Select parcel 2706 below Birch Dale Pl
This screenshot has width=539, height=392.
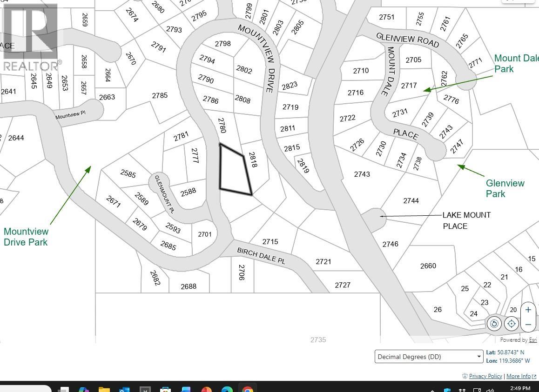coord(242,272)
